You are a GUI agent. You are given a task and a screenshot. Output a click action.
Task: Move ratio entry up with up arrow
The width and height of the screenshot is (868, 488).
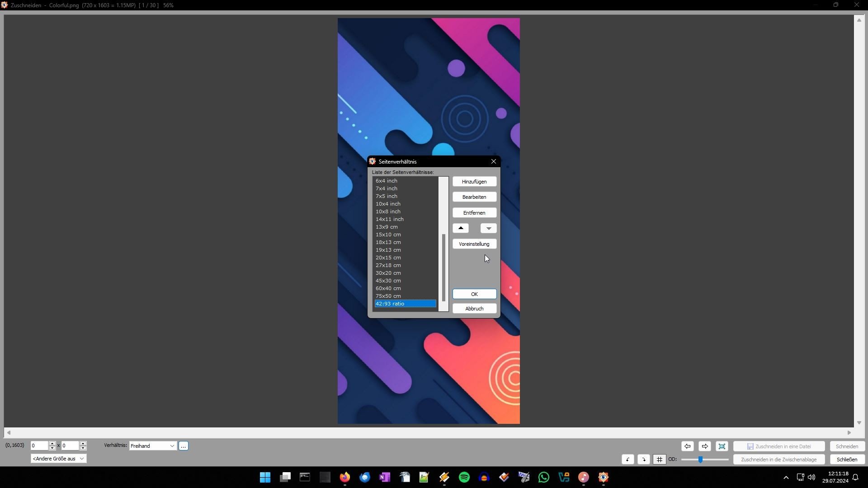[461, 228]
